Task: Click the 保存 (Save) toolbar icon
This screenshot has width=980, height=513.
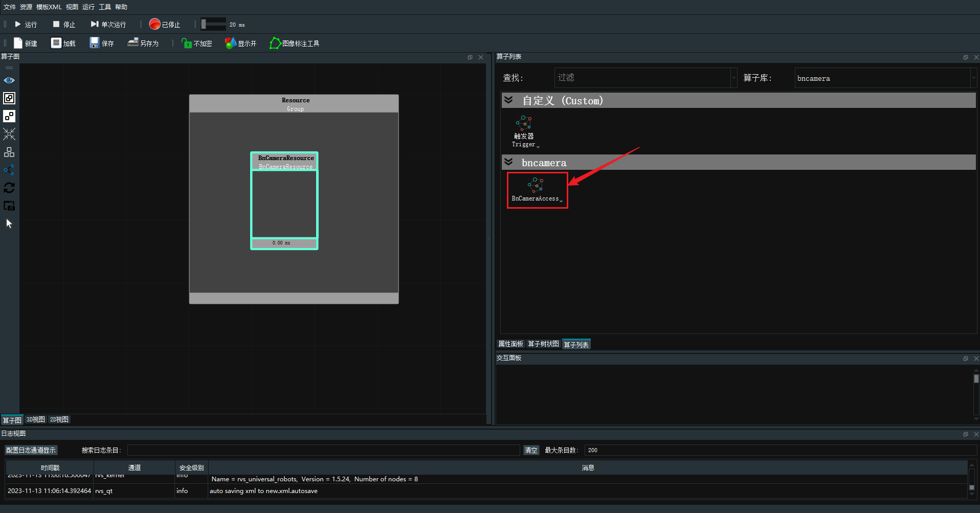Action: pos(95,43)
